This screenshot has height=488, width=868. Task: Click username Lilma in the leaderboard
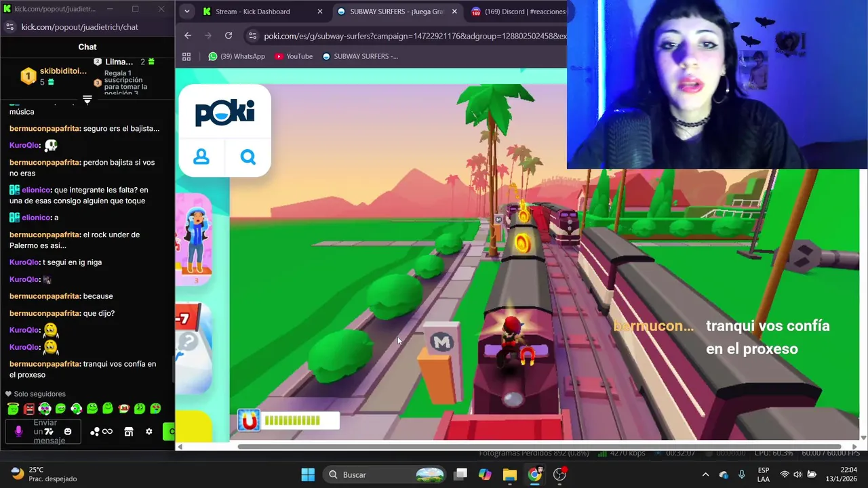[x=119, y=62]
